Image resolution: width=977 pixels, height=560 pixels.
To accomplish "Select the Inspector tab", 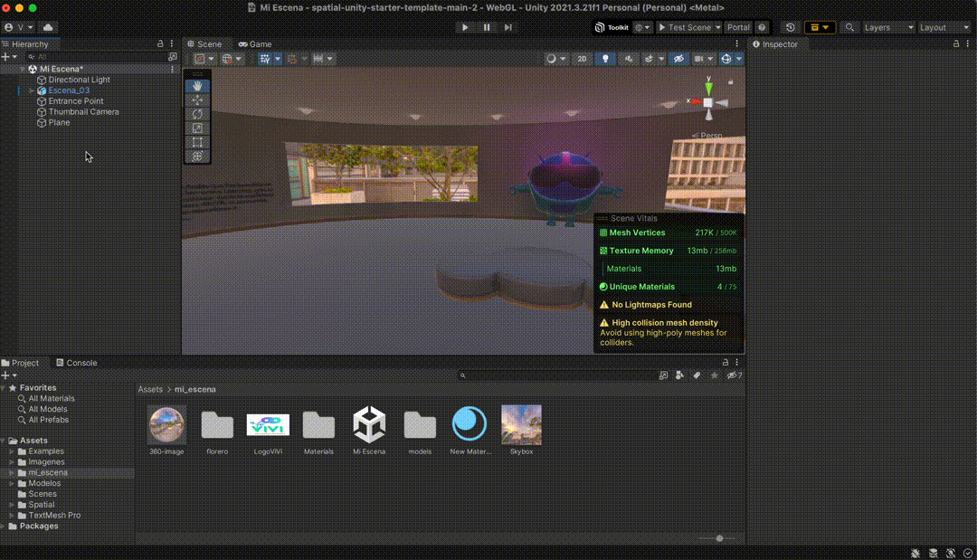I will click(x=775, y=44).
